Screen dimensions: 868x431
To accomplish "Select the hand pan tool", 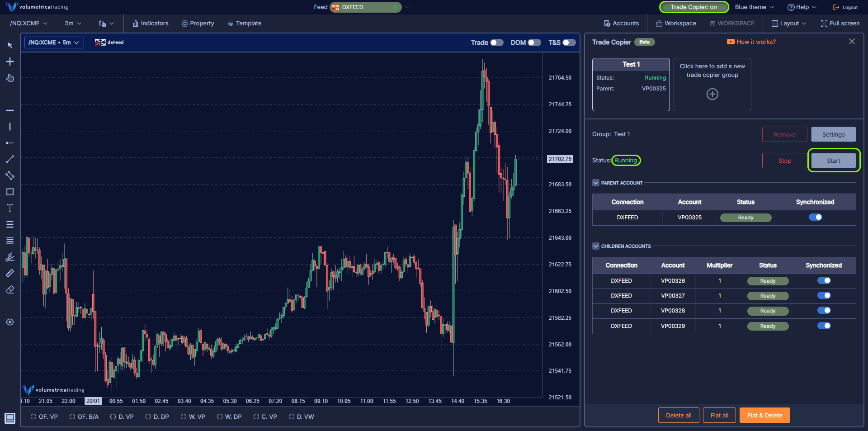I will 10,78.
